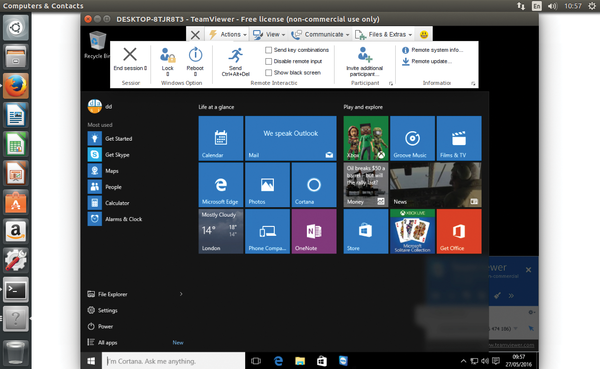Open the Communicate menu
The width and height of the screenshot is (600, 369).
[x=320, y=34]
